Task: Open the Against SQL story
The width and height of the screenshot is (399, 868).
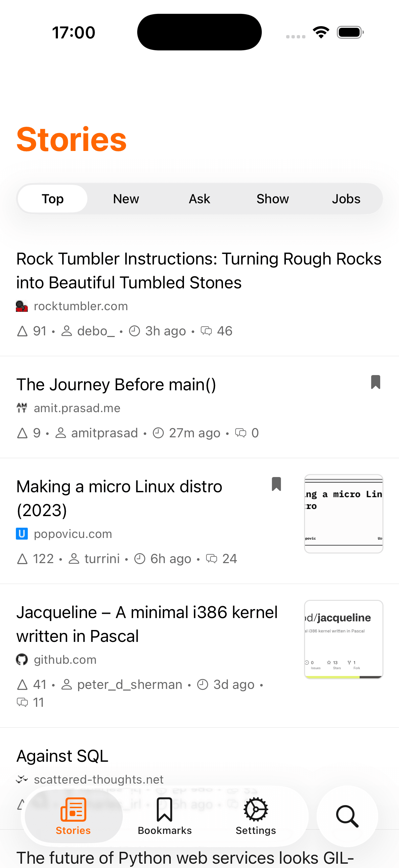Action: tap(63, 756)
